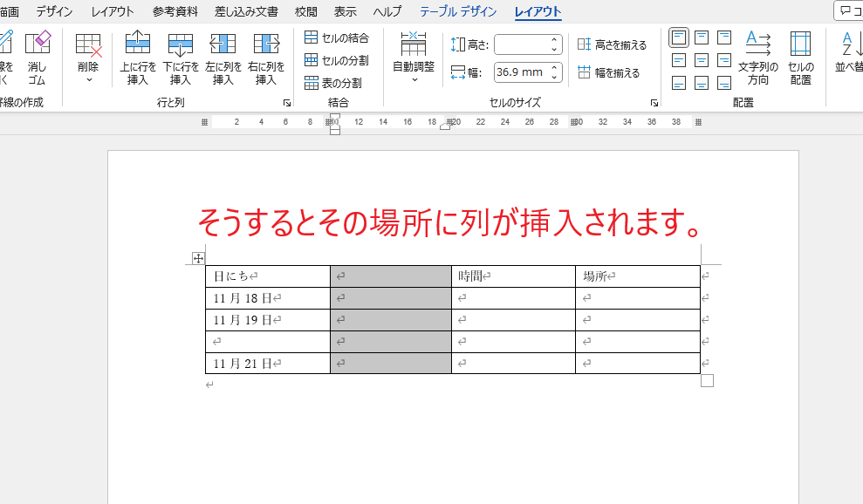Increase cell height with up stepper
This screenshot has height=504, width=863.
pyautogui.click(x=554, y=39)
